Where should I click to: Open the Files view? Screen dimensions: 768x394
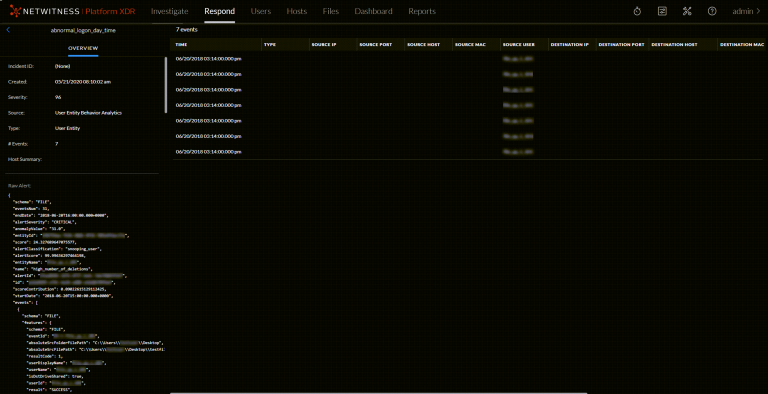[x=331, y=11]
